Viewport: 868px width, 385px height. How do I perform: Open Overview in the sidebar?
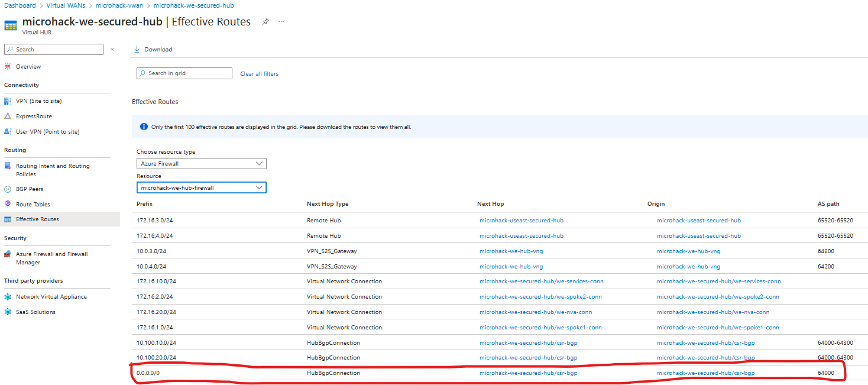coord(28,67)
